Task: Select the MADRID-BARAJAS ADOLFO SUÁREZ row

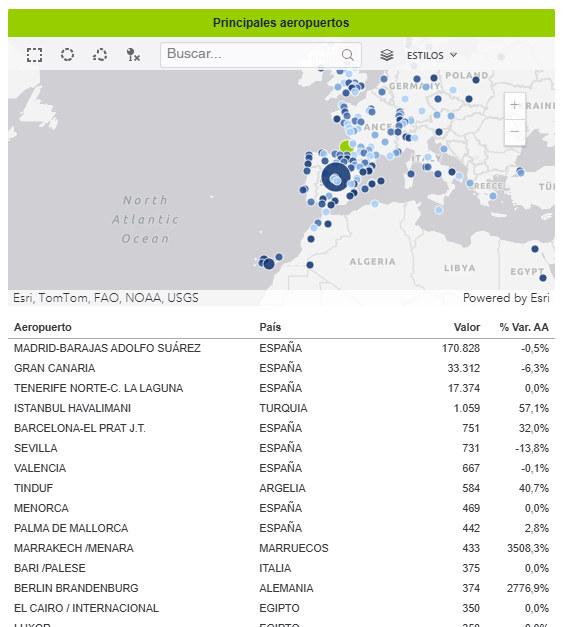Action: click(x=282, y=348)
